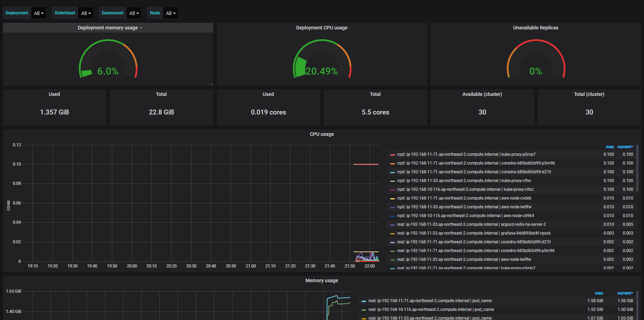This screenshot has width=644, height=320.
Task: Click the 20.49% CPU gauge value
Action: point(322,71)
